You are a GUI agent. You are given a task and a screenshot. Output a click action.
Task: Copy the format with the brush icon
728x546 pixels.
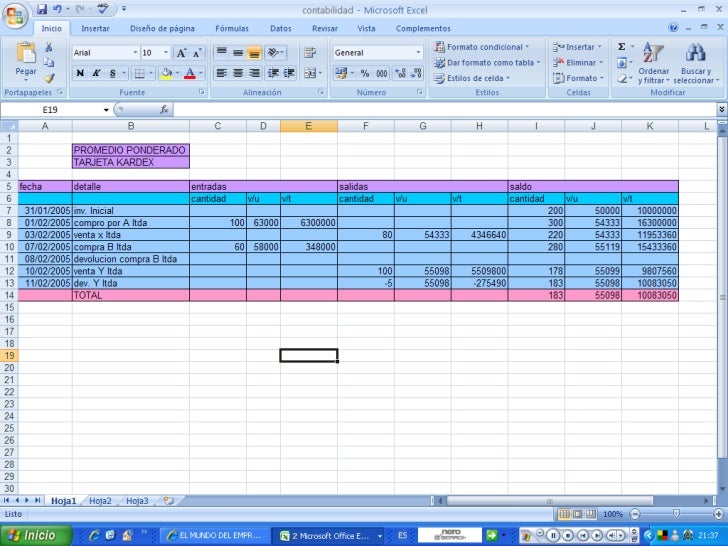[49, 78]
